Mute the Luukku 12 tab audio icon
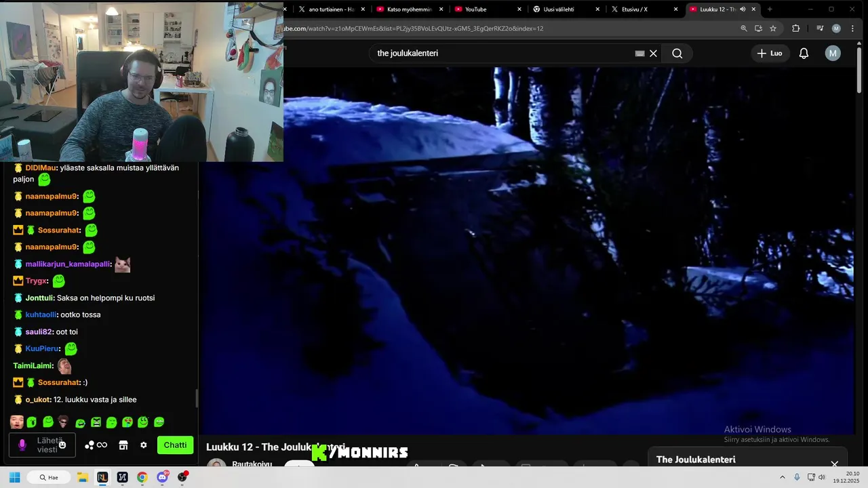Image resolution: width=868 pixels, height=488 pixels. pos(743,9)
